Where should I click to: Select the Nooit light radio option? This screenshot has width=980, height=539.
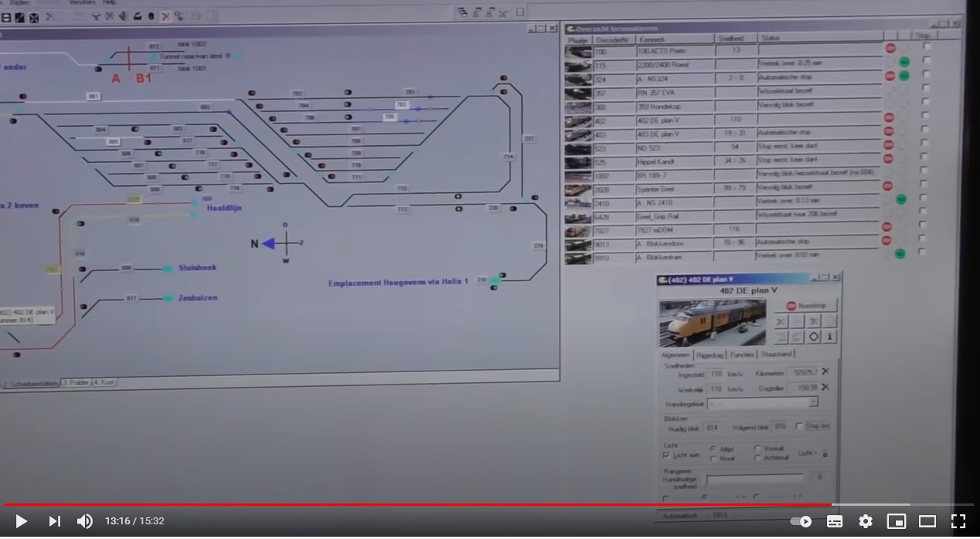(712, 459)
